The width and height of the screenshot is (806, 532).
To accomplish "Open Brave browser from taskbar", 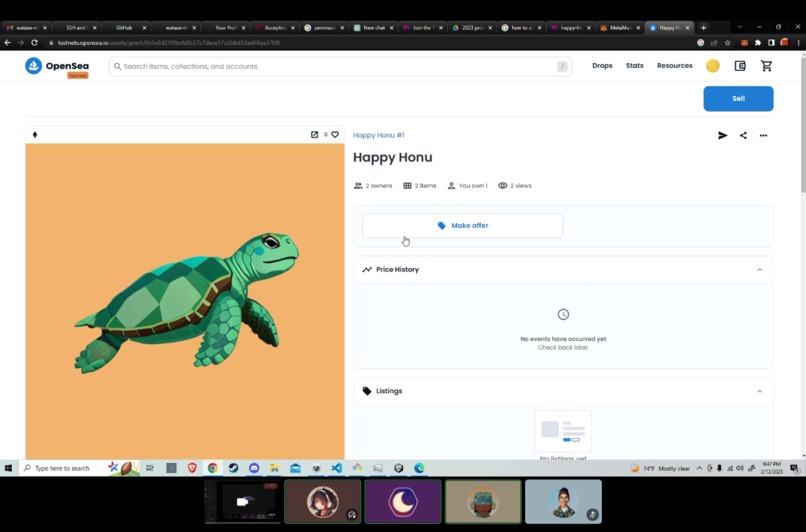I will coord(192,468).
